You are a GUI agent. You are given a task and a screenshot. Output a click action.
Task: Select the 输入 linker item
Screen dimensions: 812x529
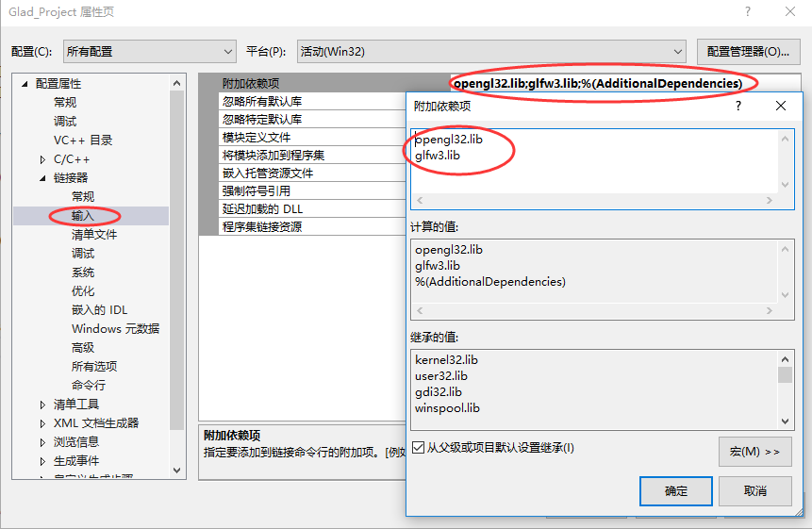tap(83, 215)
